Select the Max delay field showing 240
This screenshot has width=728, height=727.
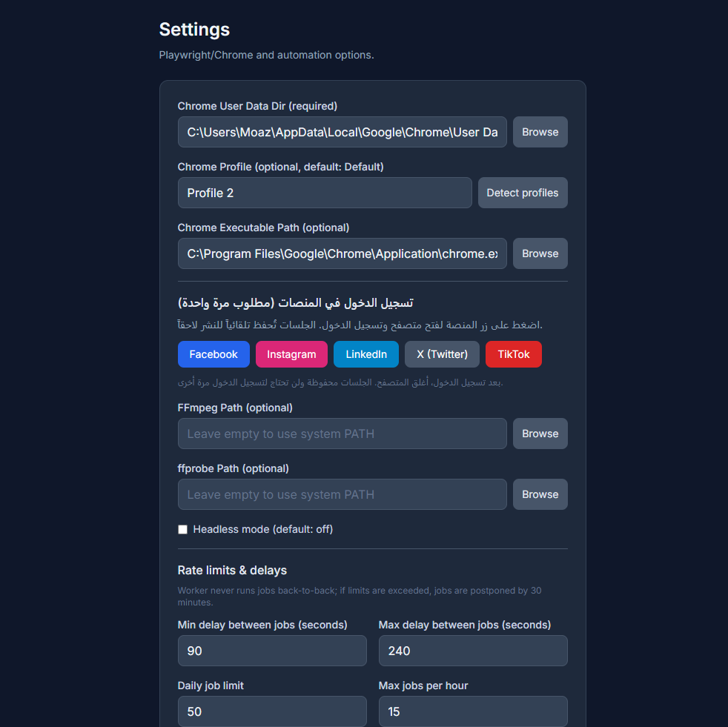pos(473,651)
